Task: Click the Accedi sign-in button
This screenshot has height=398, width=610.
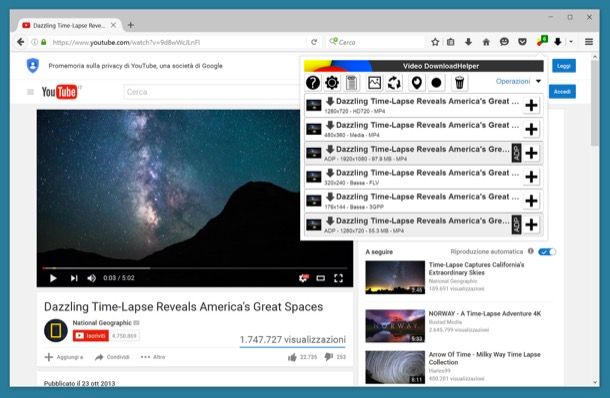Action: (x=562, y=92)
